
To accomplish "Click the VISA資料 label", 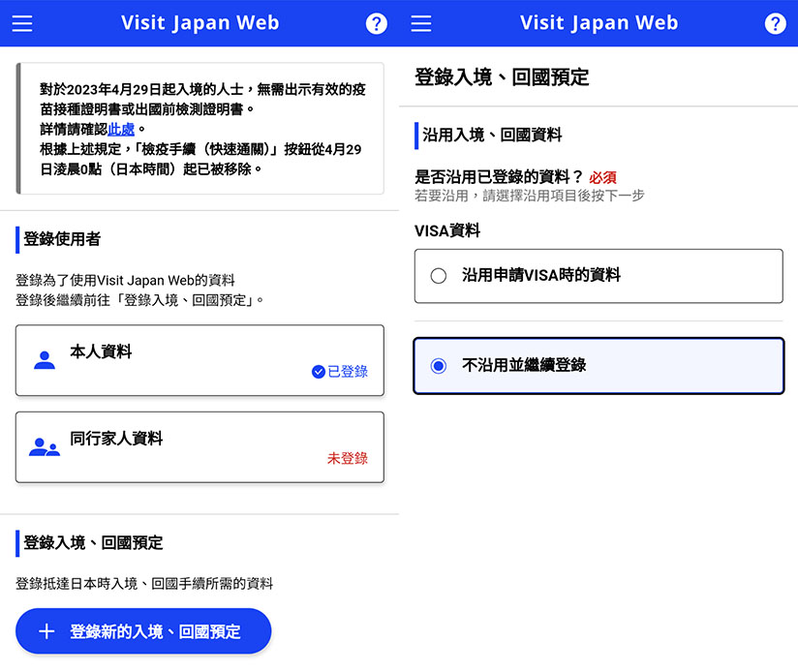I will point(447,231).
